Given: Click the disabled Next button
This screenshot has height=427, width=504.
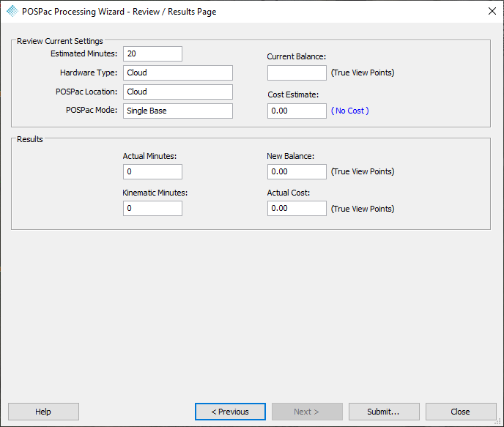Looking at the screenshot, I should 307,412.
